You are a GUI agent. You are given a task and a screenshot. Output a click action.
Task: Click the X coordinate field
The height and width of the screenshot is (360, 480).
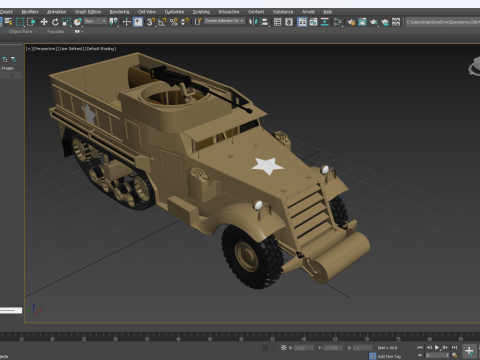[x=304, y=348]
